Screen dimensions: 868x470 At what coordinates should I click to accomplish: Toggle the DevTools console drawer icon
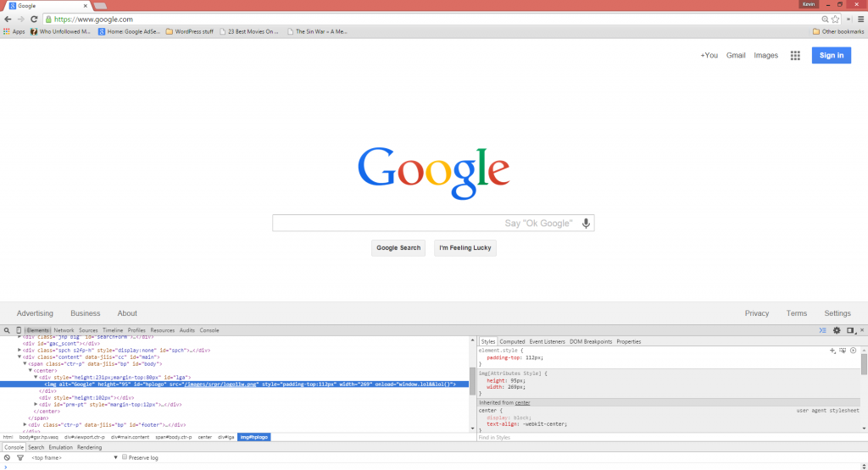tap(822, 330)
